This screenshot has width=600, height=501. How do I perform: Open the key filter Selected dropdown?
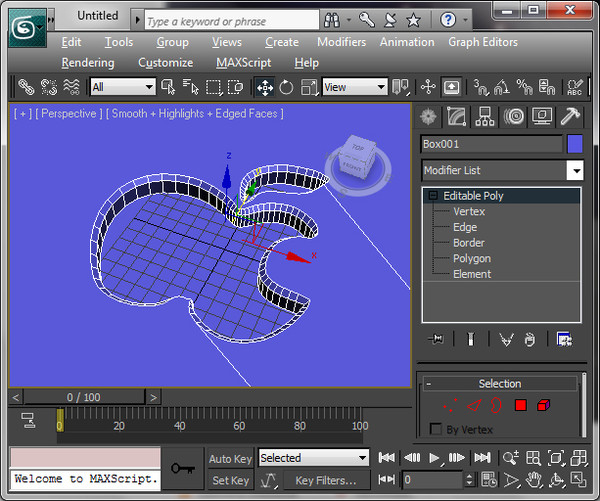pyautogui.click(x=314, y=458)
